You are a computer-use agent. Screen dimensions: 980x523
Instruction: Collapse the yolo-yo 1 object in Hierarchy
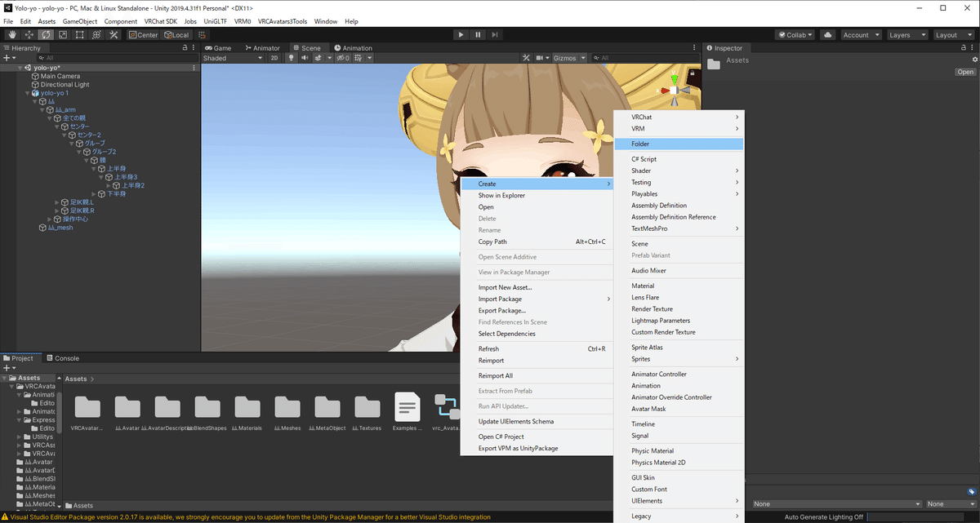click(27, 93)
